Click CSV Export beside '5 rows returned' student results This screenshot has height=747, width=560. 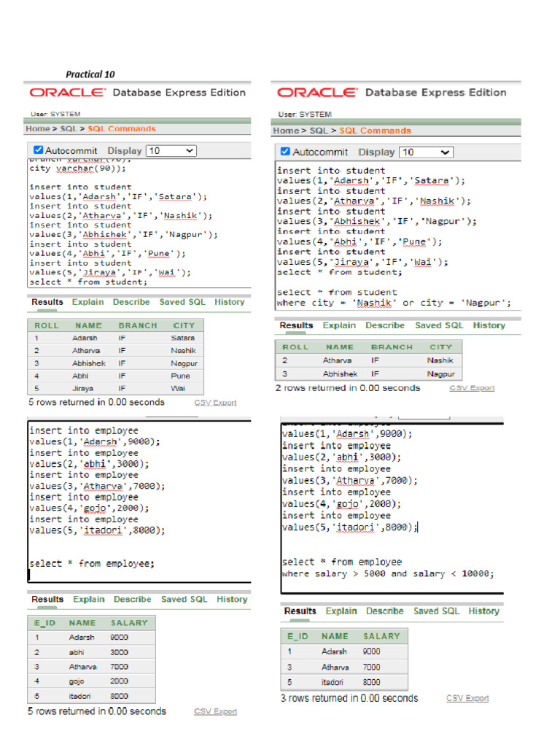pyautogui.click(x=215, y=403)
